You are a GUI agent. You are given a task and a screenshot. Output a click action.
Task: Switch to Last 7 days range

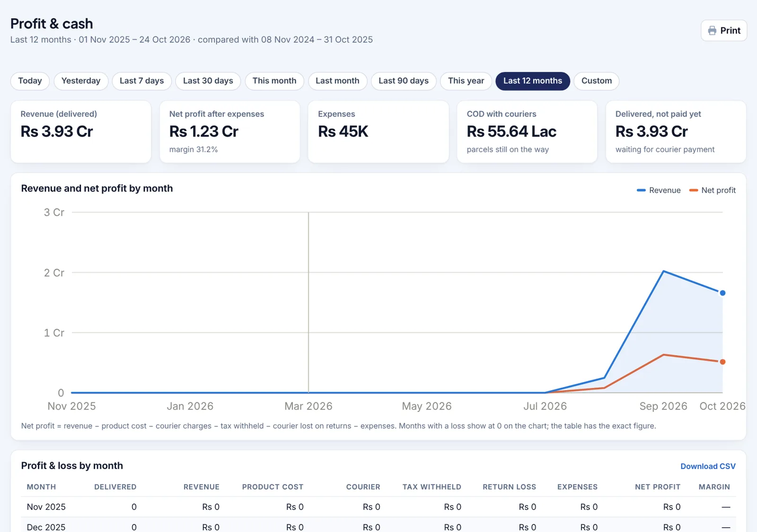141,81
